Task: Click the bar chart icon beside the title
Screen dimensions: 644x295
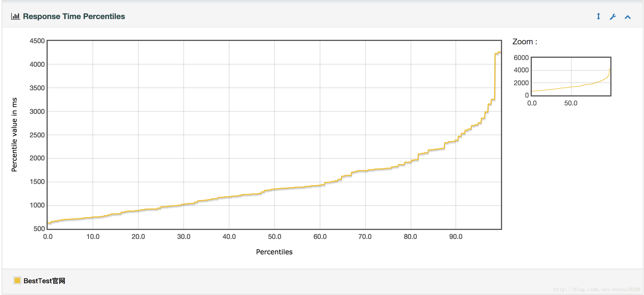Action: pos(15,16)
